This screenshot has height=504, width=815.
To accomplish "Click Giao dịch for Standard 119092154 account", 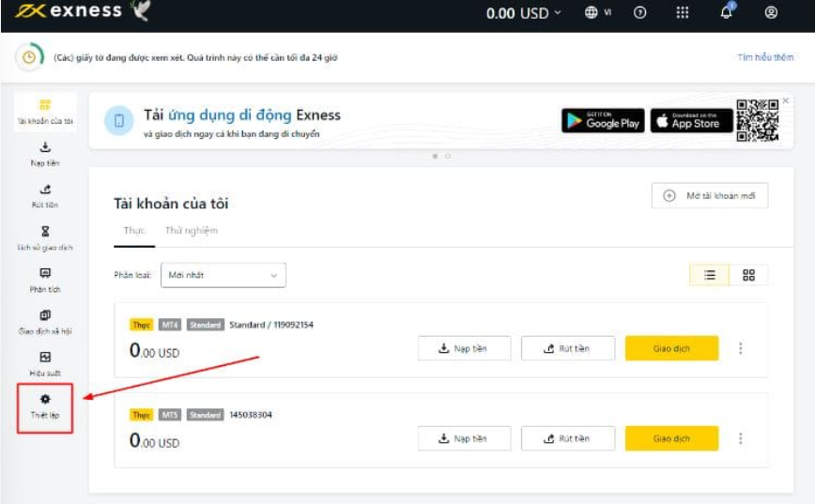I will [671, 348].
